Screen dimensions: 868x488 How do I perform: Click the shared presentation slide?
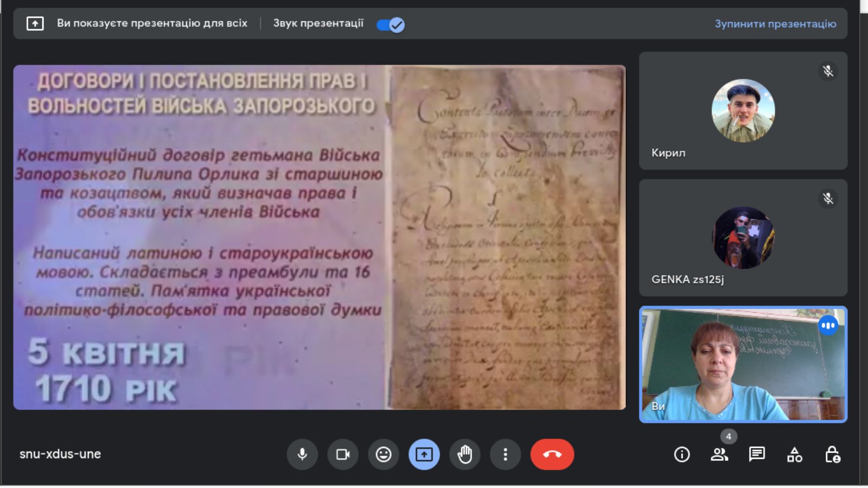320,237
